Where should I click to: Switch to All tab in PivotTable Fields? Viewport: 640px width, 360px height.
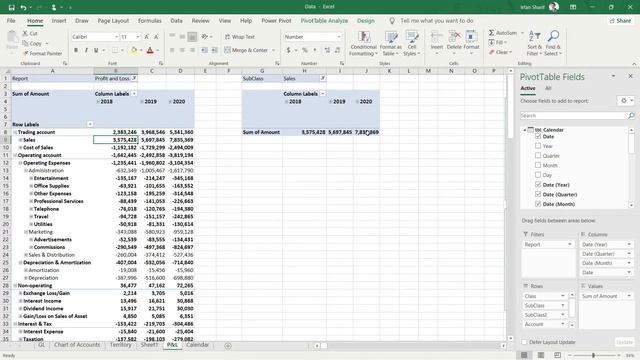548,88
